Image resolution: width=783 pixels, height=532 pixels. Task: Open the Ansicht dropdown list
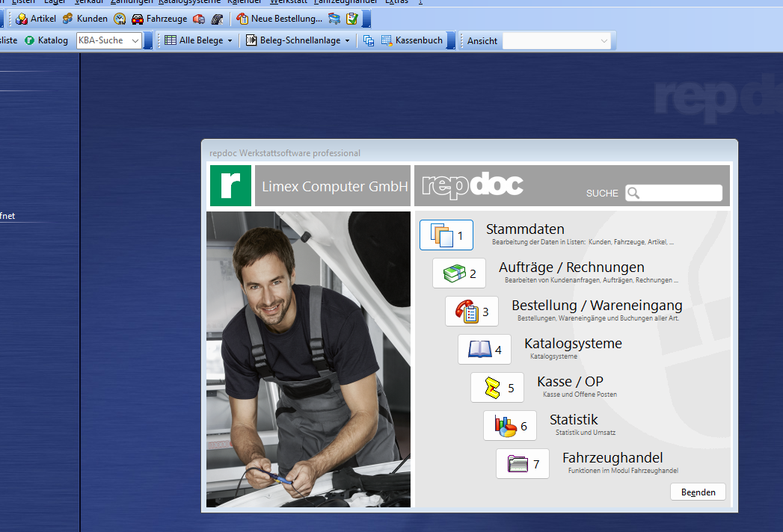tap(604, 41)
